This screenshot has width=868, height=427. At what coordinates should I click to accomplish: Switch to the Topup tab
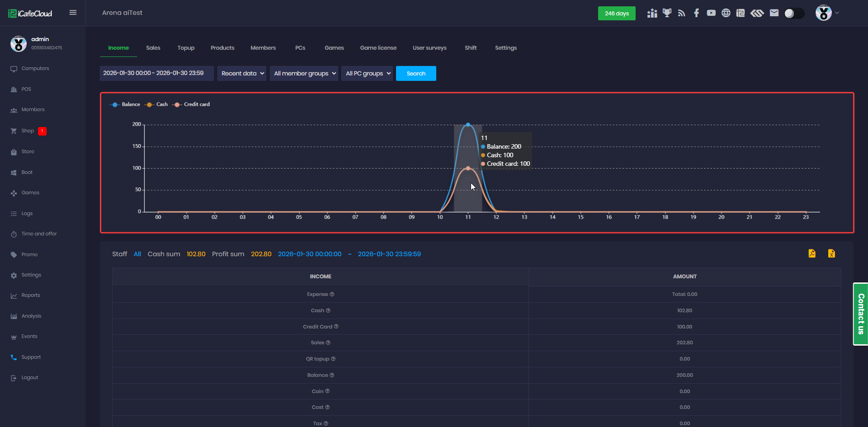(186, 48)
